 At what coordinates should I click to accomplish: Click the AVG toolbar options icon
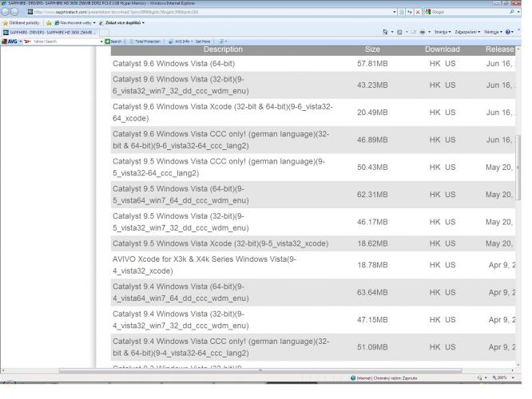click(x=221, y=41)
